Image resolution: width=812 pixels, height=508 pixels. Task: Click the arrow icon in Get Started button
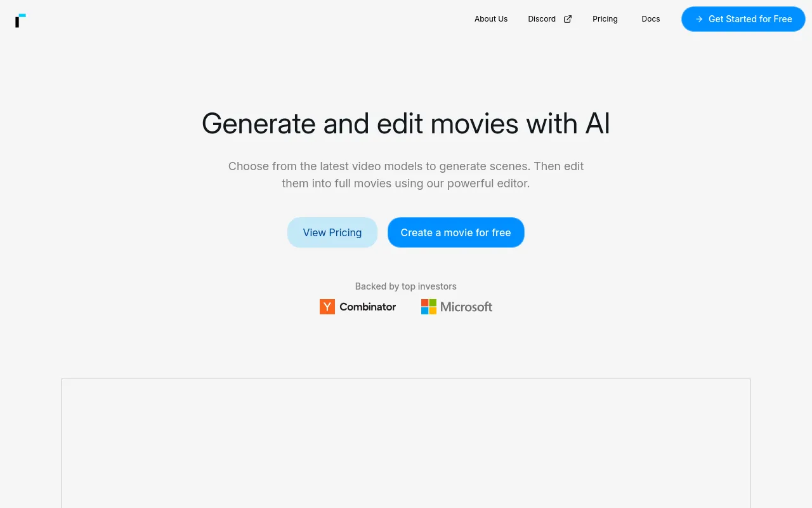click(x=699, y=19)
